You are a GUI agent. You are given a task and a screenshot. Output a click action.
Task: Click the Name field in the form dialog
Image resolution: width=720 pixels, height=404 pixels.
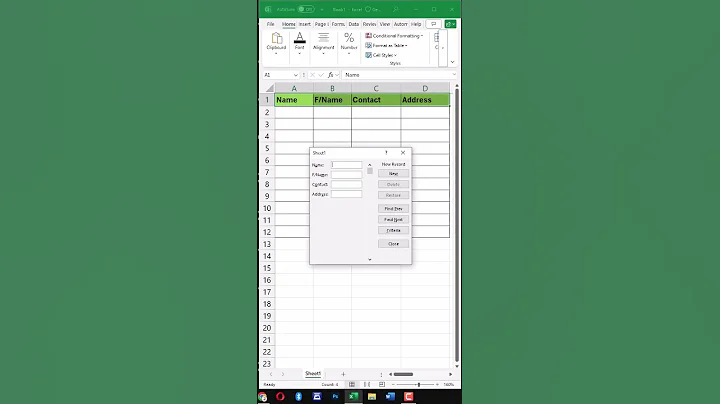(x=346, y=165)
